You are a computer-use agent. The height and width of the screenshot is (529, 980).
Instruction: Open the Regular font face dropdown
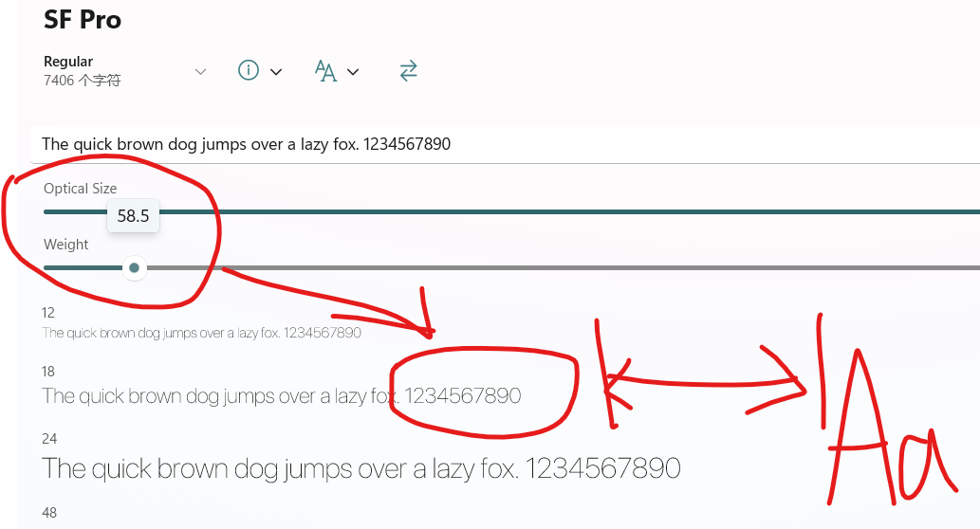pyautogui.click(x=125, y=71)
